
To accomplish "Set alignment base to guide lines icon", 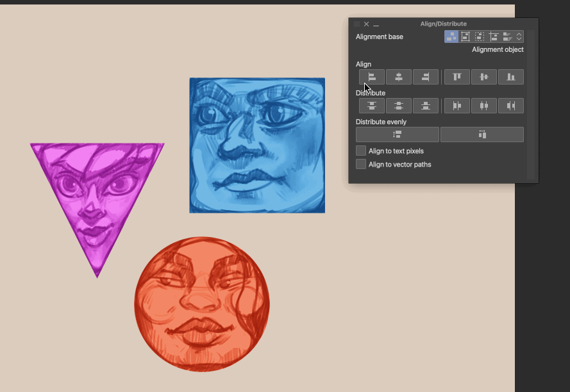I will (493, 37).
